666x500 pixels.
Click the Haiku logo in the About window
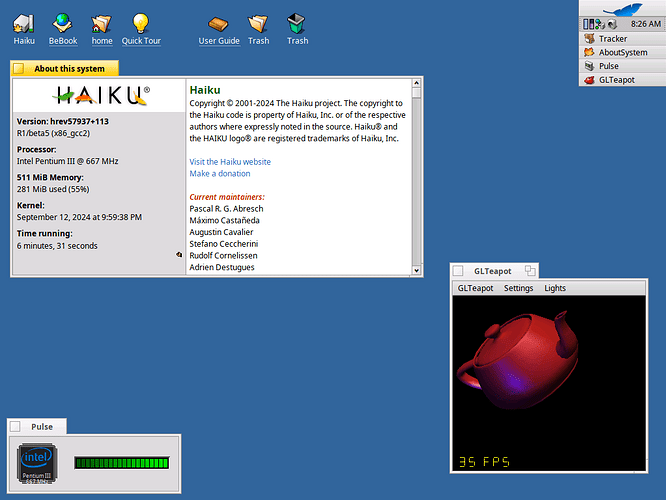point(101,95)
